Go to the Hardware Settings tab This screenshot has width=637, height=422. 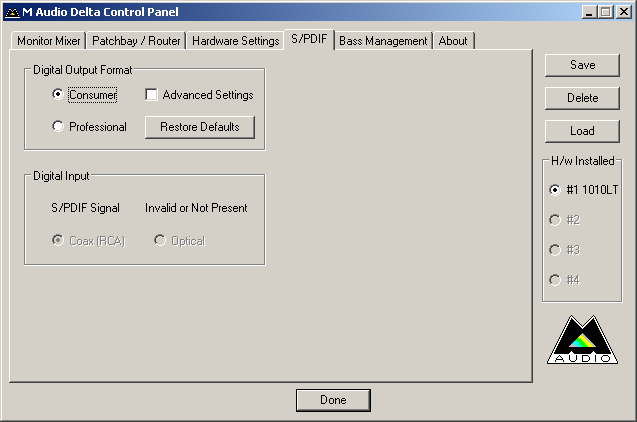click(235, 41)
